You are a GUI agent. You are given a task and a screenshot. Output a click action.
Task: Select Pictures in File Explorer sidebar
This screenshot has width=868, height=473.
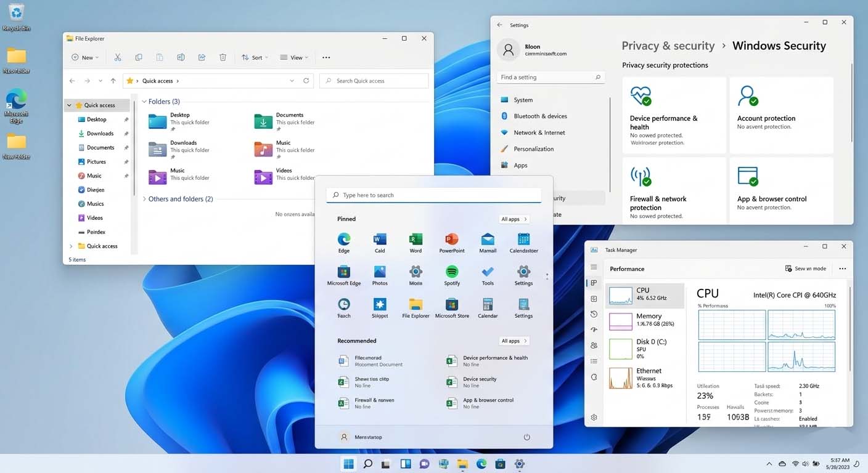[x=97, y=161]
